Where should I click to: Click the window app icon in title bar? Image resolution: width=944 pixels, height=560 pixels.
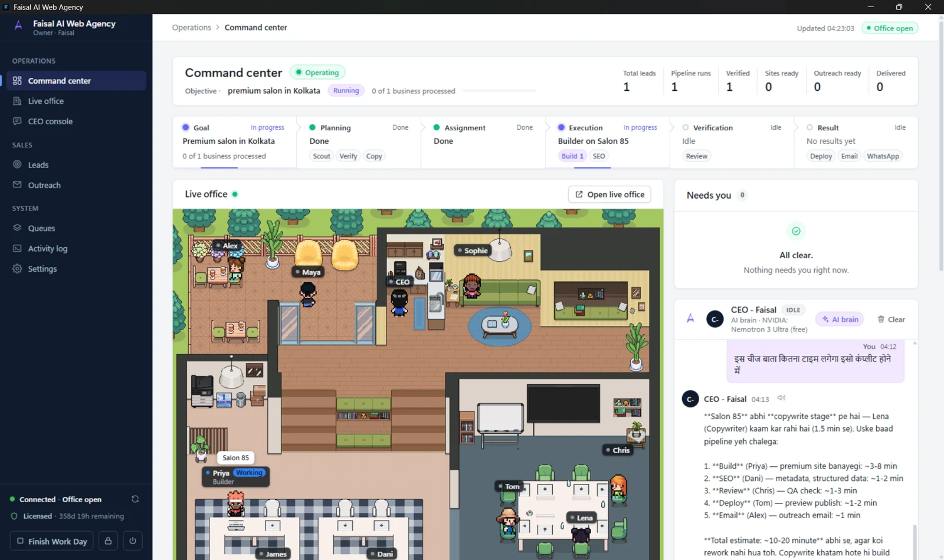click(x=6, y=7)
